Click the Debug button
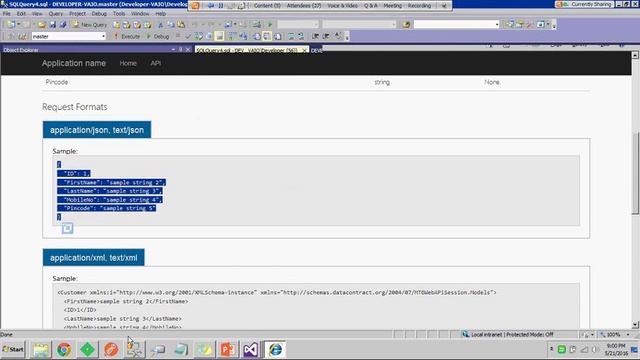Screen dimensions: 640x360 pos(158,36)
